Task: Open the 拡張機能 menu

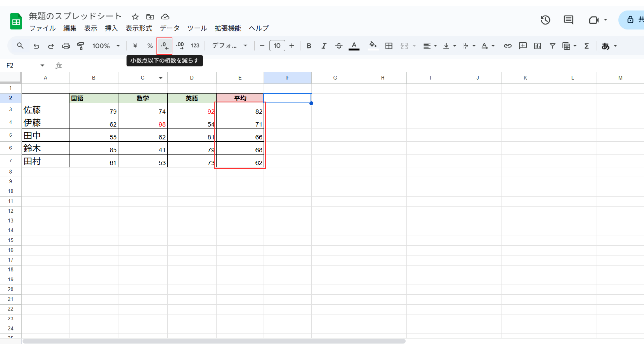Action: 228,28
